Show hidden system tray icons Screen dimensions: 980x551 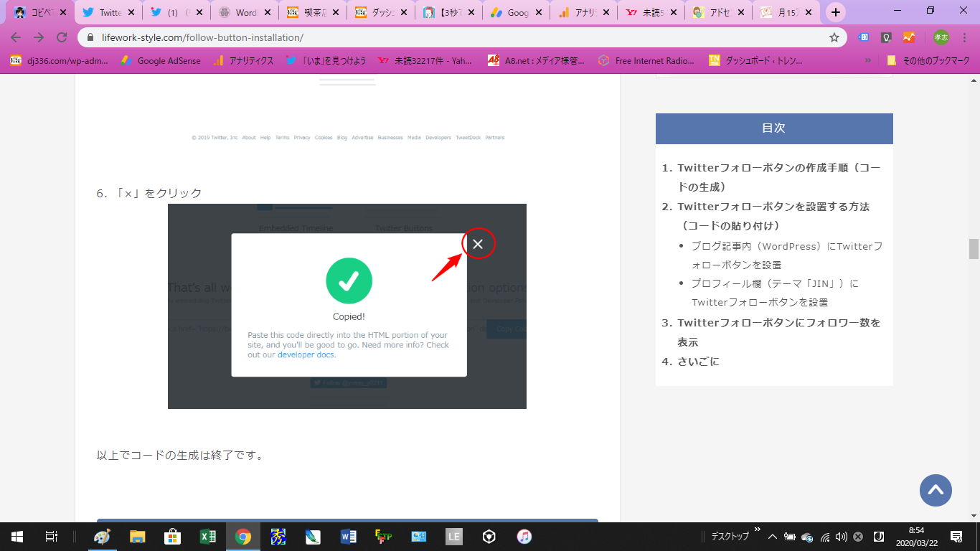click(x=773, y=537)
